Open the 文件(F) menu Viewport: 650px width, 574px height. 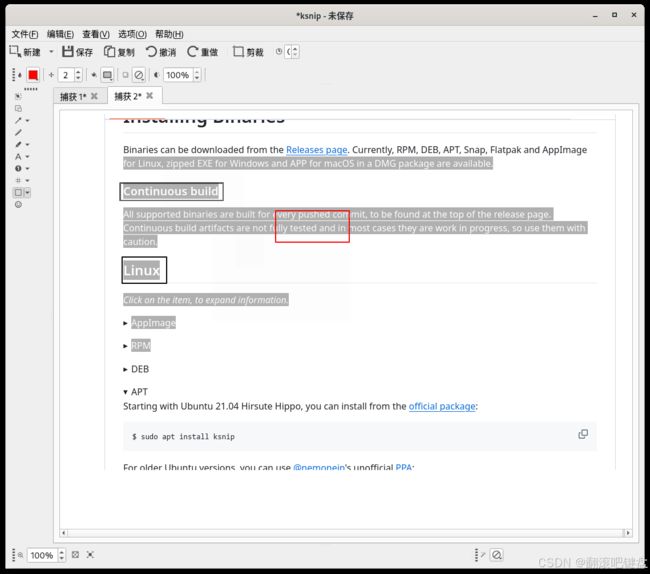(x=25, y=34)
